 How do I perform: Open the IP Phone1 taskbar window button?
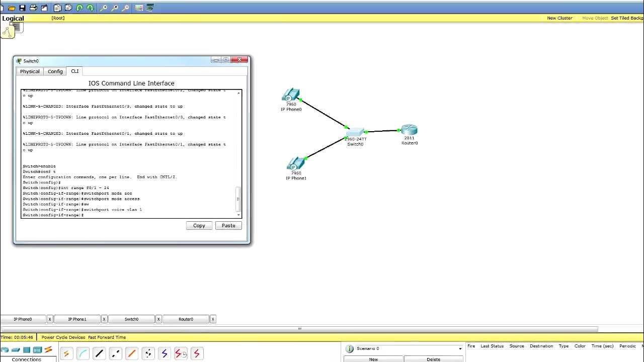(77, 319)
